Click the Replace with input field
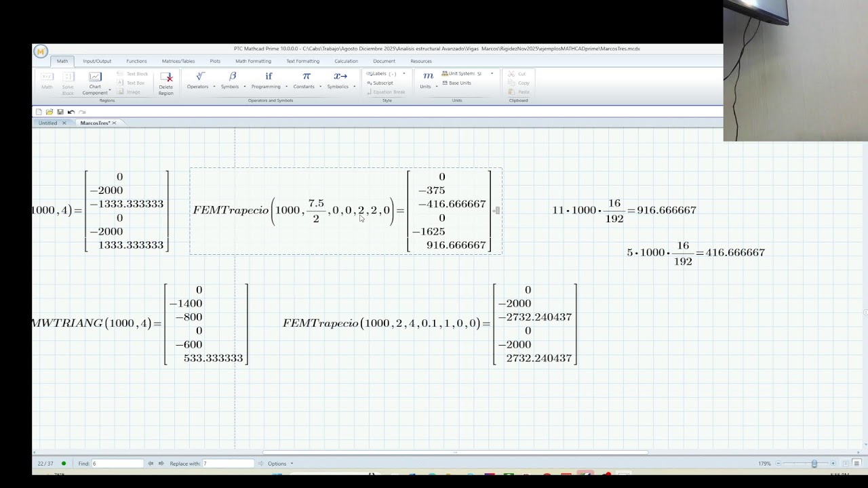This screenshot has height=488, width=868. click(228, 464)
